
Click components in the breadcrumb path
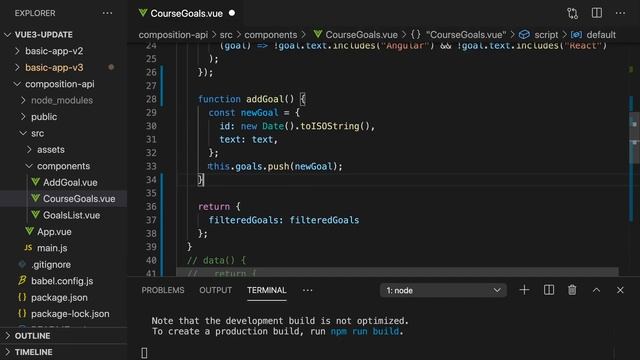[x=271, y=35]
